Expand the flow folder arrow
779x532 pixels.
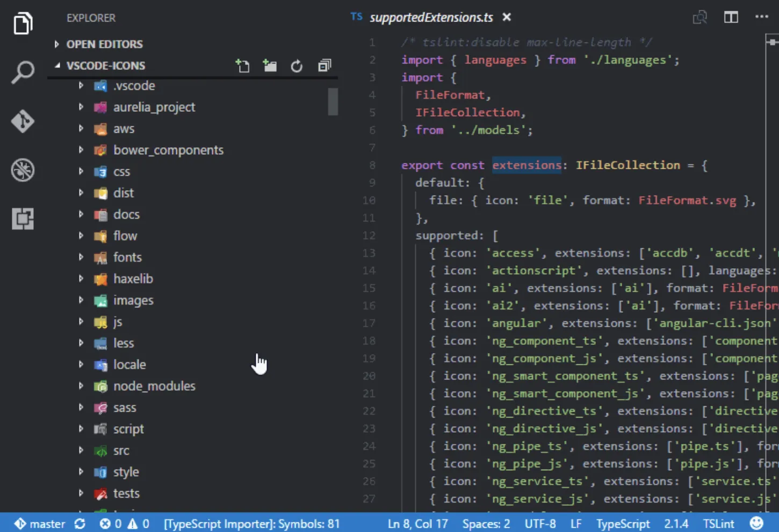point(81,235)
